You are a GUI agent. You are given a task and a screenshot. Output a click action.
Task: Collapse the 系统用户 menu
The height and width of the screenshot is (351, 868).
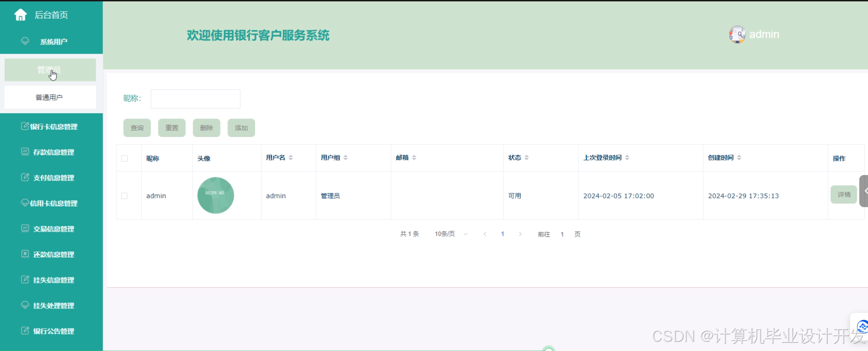pos(51,41)
